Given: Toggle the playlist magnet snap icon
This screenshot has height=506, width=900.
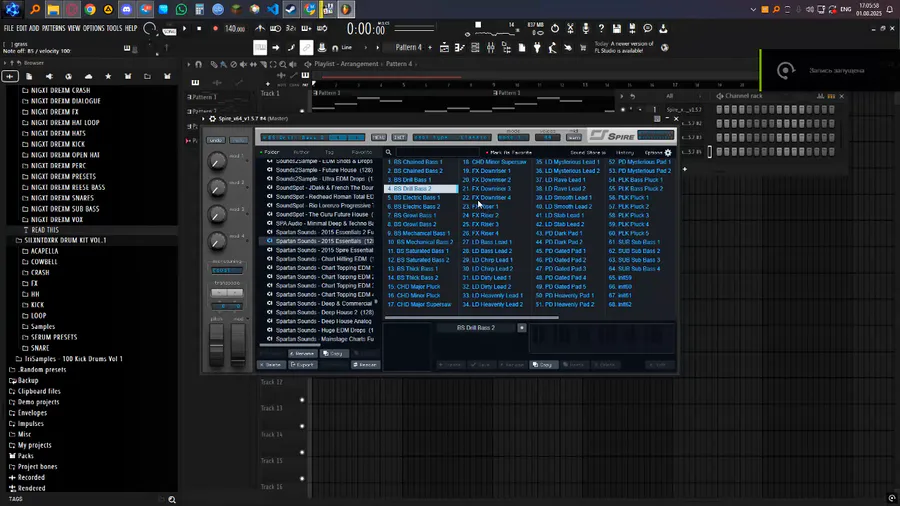Looking at the screenshot, I should [x=199, y=64].
